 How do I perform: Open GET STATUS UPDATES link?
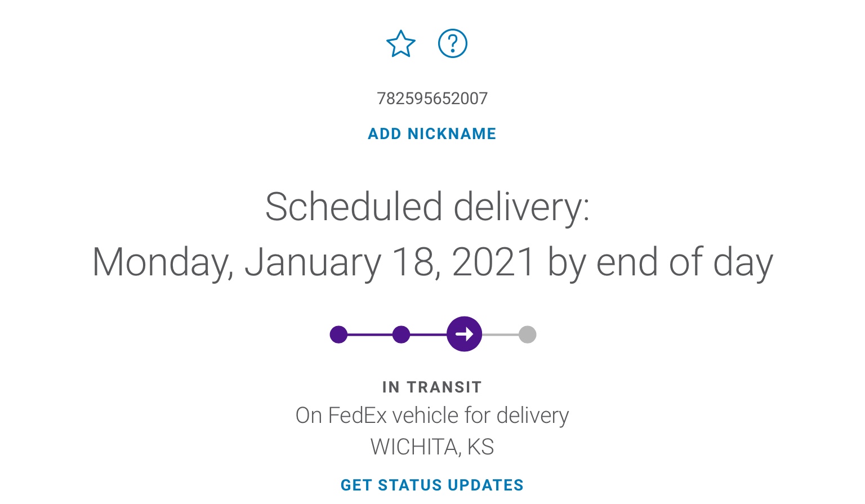(x=432, y=485)
